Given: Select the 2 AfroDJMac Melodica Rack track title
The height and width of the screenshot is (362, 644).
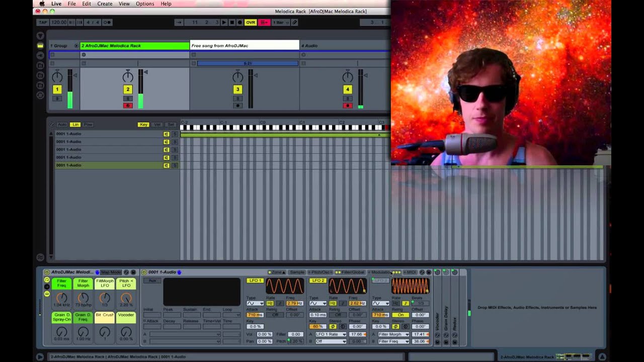Looking at the screenshot, I should coord(135,46).
